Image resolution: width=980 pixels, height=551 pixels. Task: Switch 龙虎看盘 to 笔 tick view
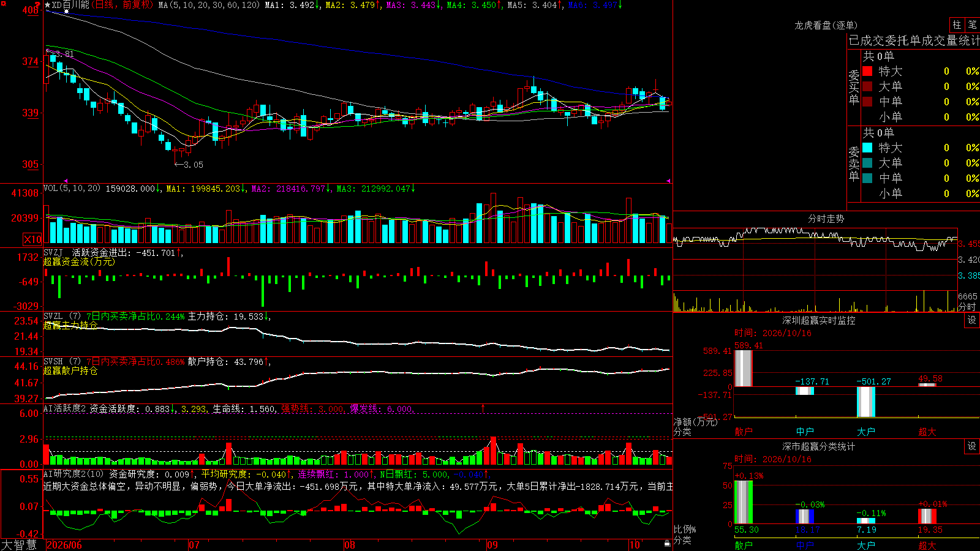click(x=973, y=24)
